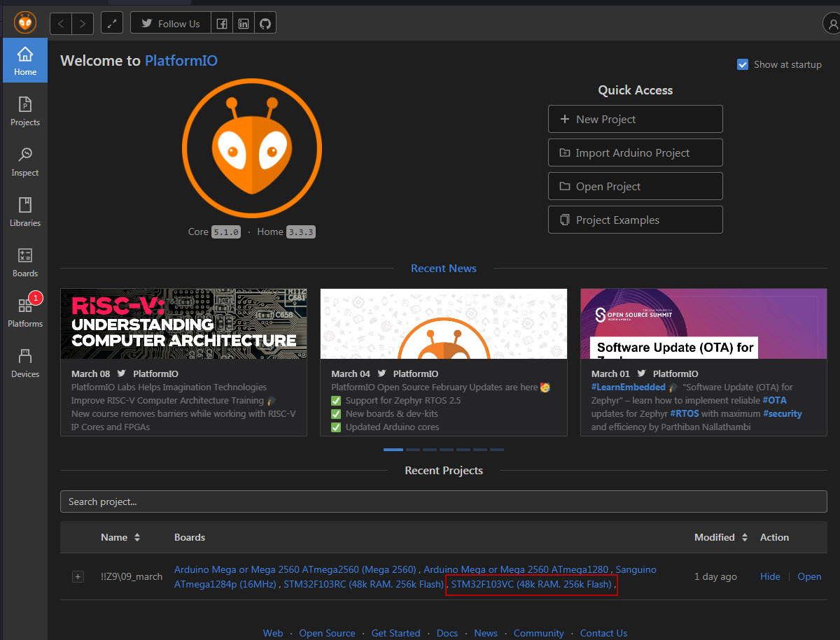This screenshot has width=840, height=640.
Task: Select the first news carousel indicator
Action: click(393, 450)
